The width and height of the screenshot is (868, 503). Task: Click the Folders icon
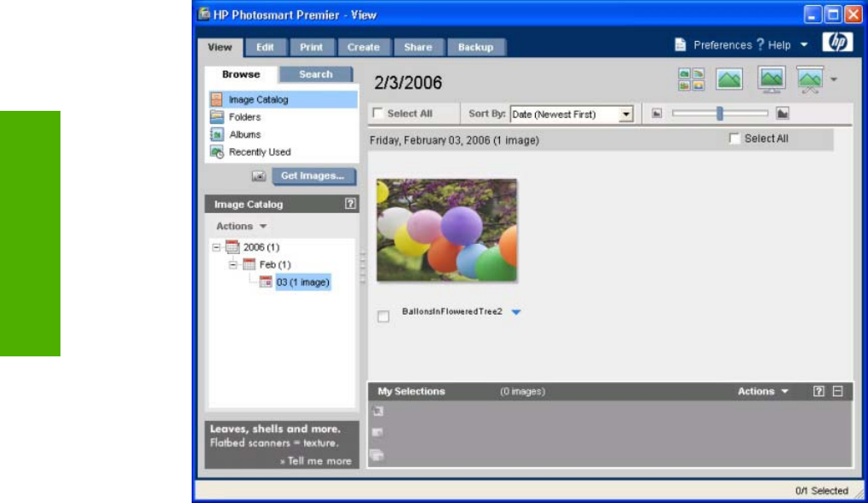point(217,117)
